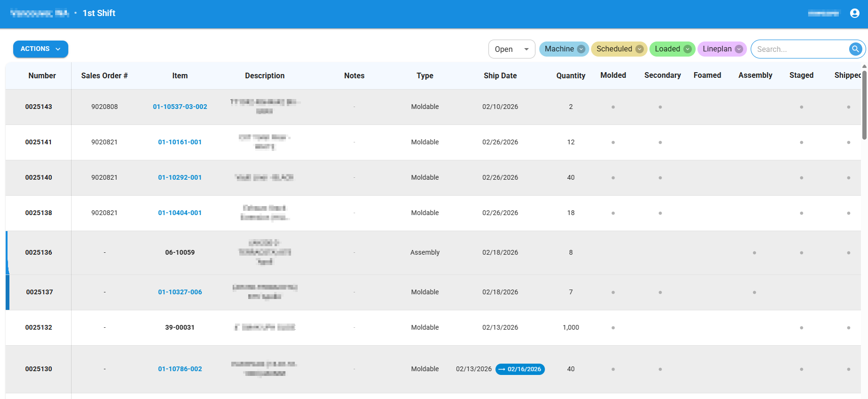Open the ACTIONS dropdown menu

[x=41, y=49]
